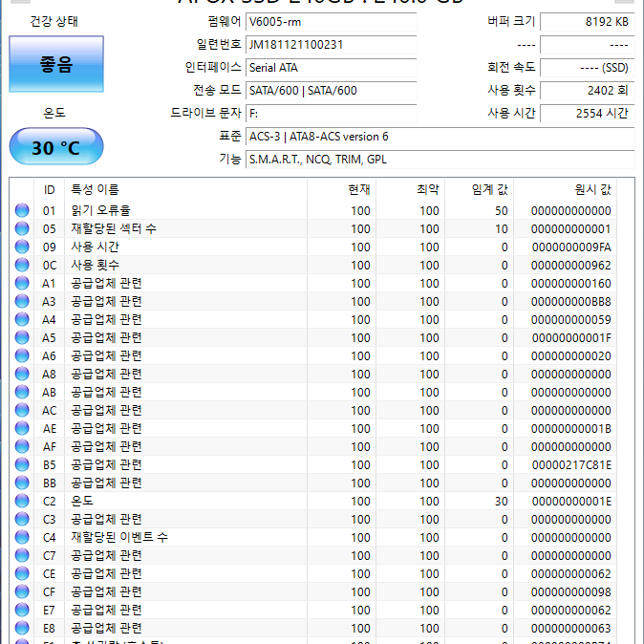Select the status icon beside ID A1
Viewport: 644px width, 644px height.
point(22,283)
